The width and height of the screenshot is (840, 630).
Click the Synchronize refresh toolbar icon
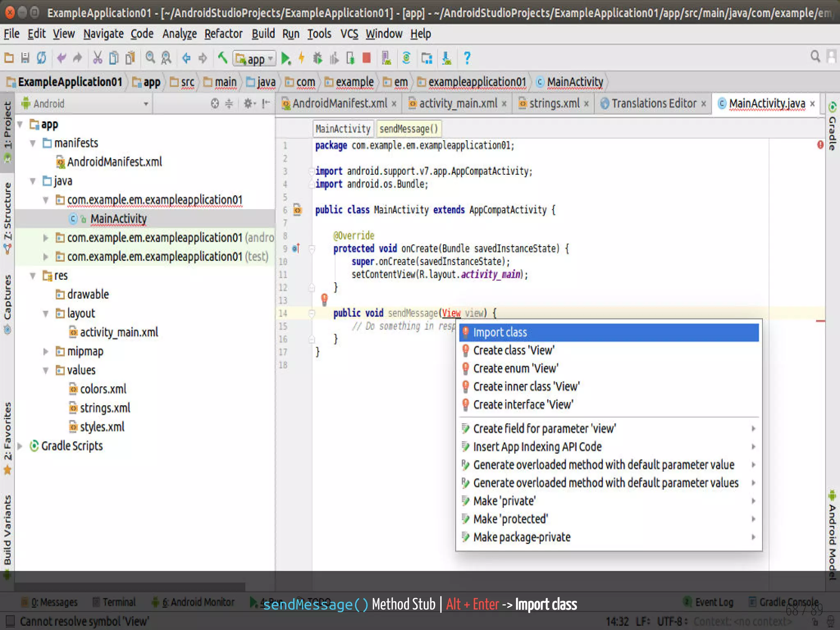pos(41,58)
